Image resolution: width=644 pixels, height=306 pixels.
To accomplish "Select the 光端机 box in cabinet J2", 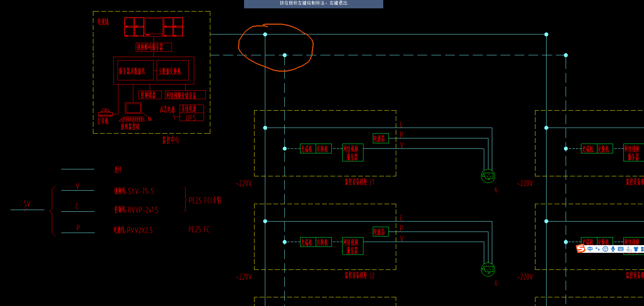I will (308, 242).
